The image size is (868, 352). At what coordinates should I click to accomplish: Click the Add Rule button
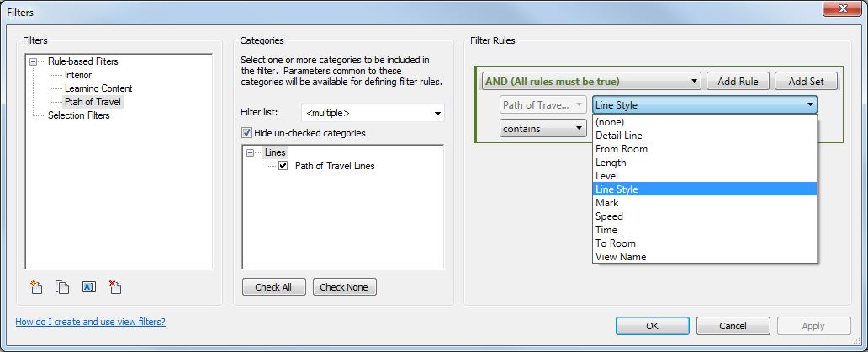coord(737,82)
